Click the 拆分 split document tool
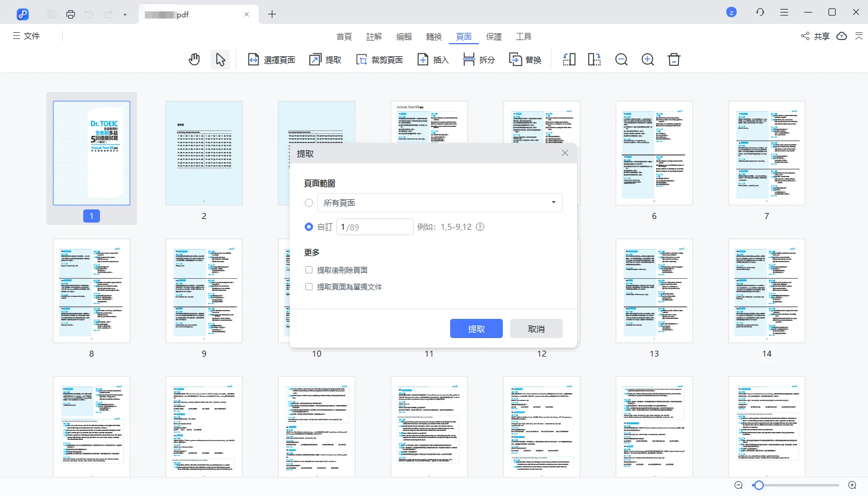 click(478, 59)
